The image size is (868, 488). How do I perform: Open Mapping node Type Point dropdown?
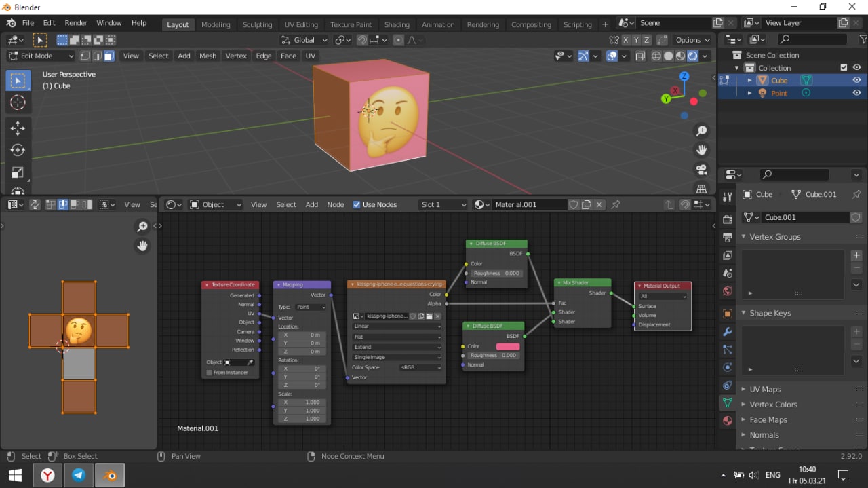click(311, 307)
